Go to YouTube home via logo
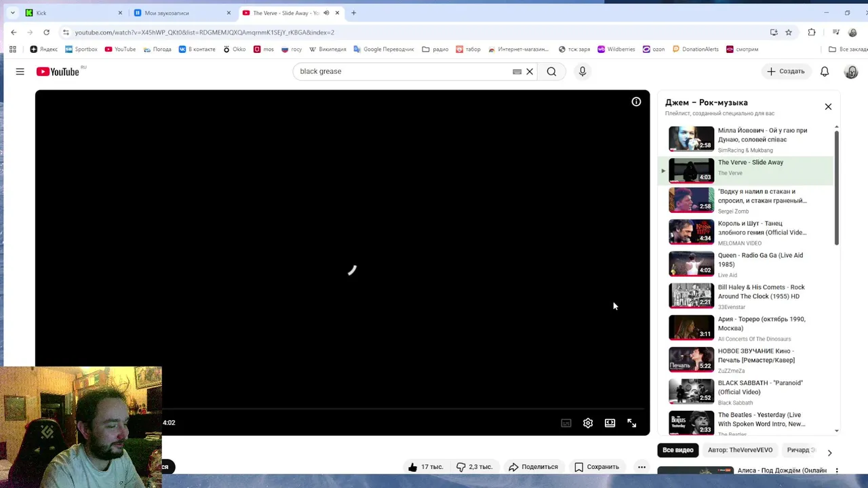Viewport: 868px width, 488px height. pyautogui.click(x=58, y=71)
